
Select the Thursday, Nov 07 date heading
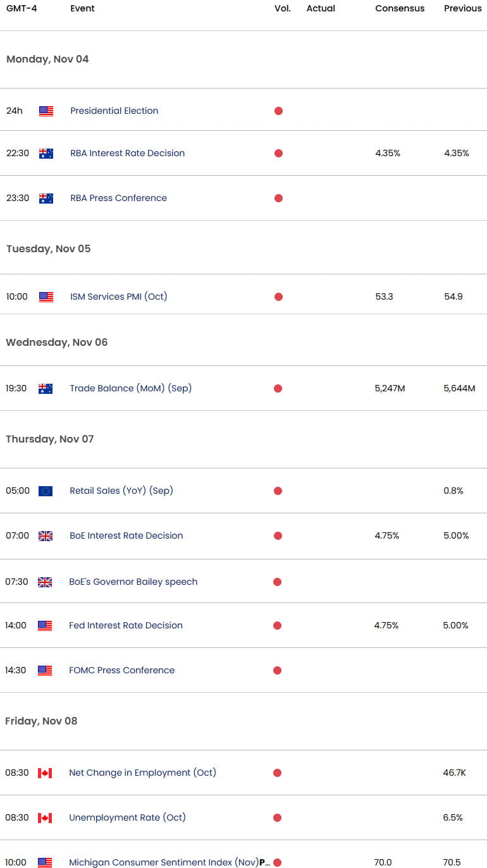click(x=50, y=439)
